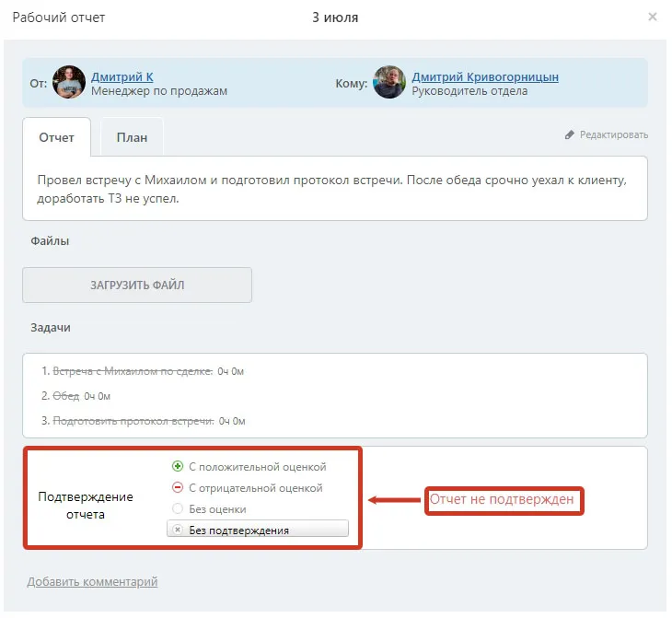Click the Подтверждение отчета label

pyautogui.click(x=86, y=506)
